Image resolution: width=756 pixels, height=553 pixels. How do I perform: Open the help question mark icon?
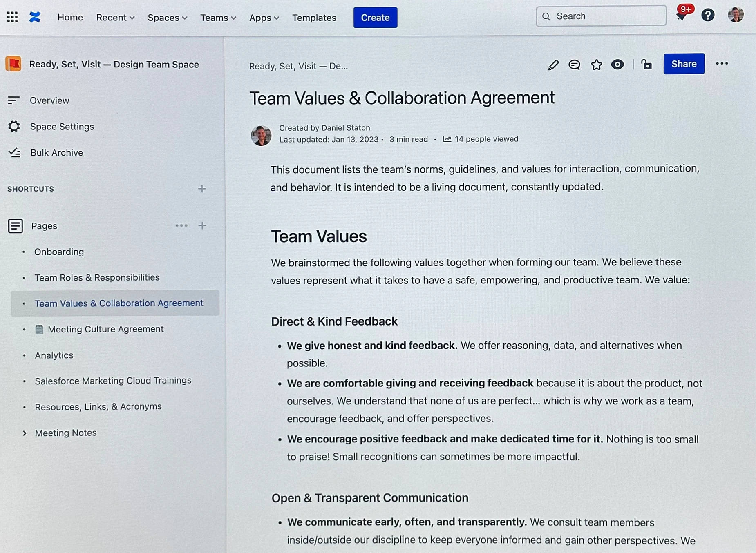tap(708, 16)
